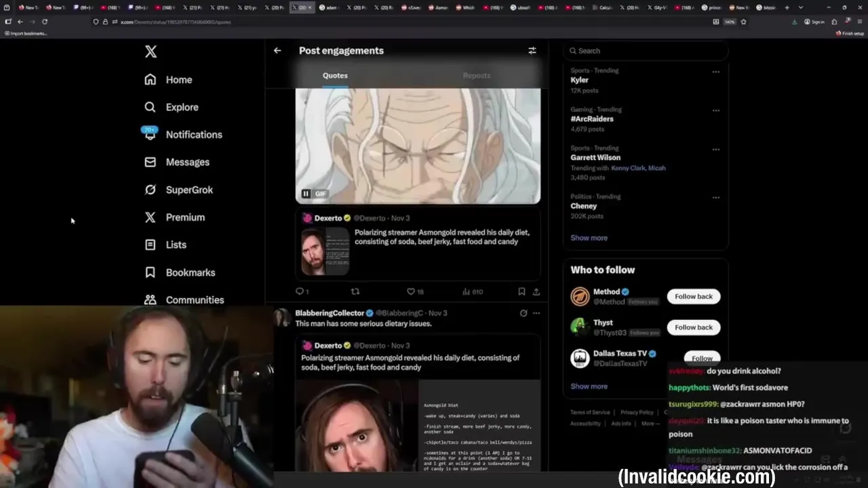Open the Ads info footer link
The width and height of the screenshot is (868, 488).
click(621, 424)
